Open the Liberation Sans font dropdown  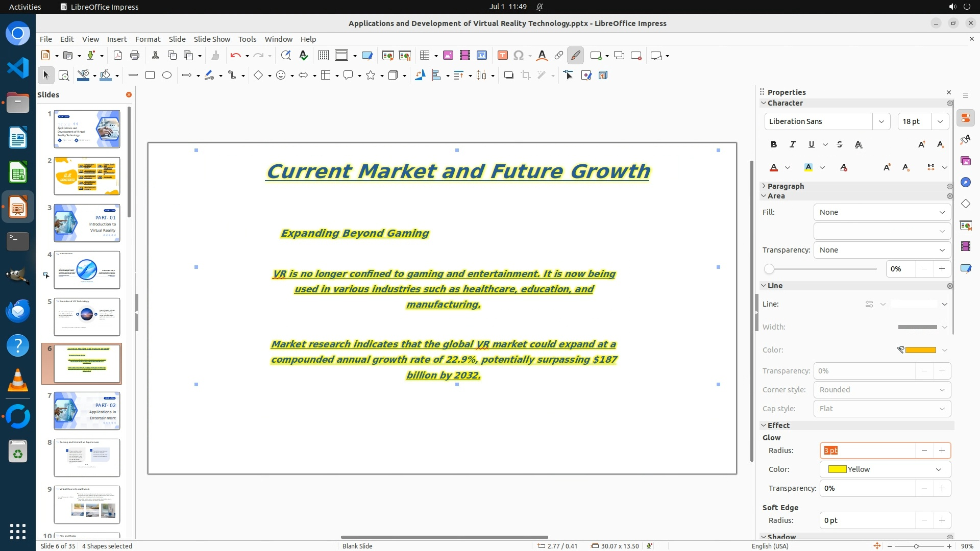[881, 121]
